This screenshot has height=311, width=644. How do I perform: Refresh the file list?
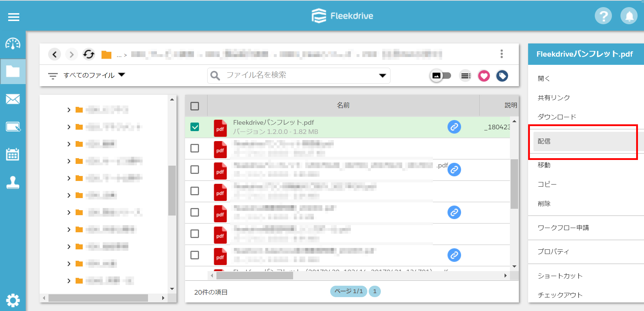tap(89, 54)
